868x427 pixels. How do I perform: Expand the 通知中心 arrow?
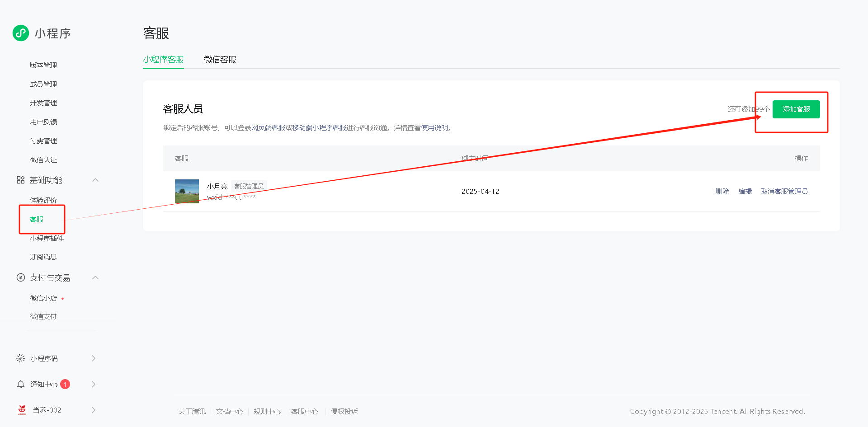point(94,384)
